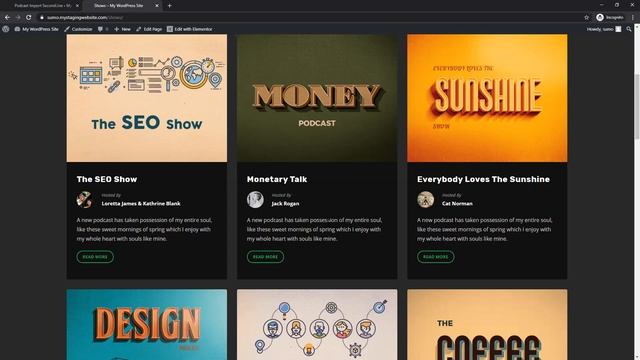Click the browser back arrow
640x360 pixels.
point(7,18)
